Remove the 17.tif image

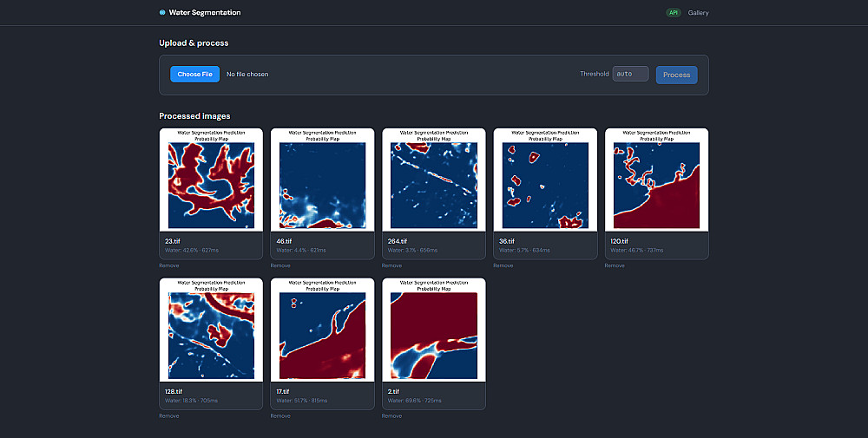[280, 415]
